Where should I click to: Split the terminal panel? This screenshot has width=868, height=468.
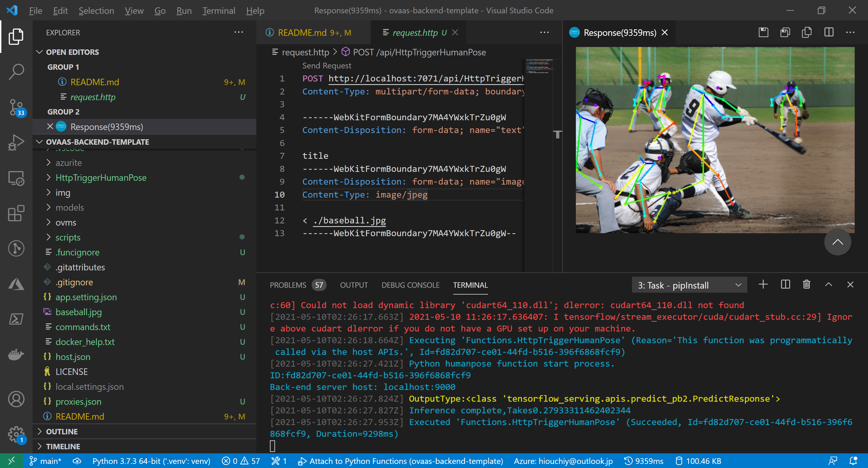tap(785, 284)
